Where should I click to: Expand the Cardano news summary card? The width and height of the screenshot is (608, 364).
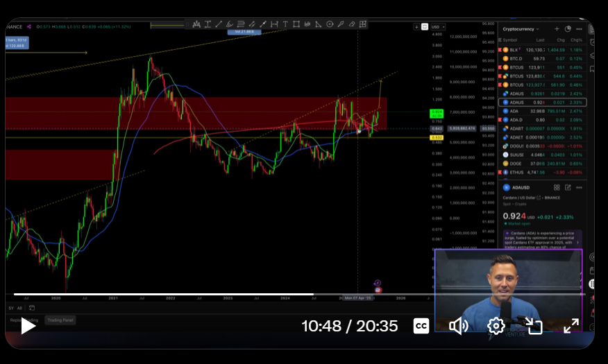click(x=543, y=240)
